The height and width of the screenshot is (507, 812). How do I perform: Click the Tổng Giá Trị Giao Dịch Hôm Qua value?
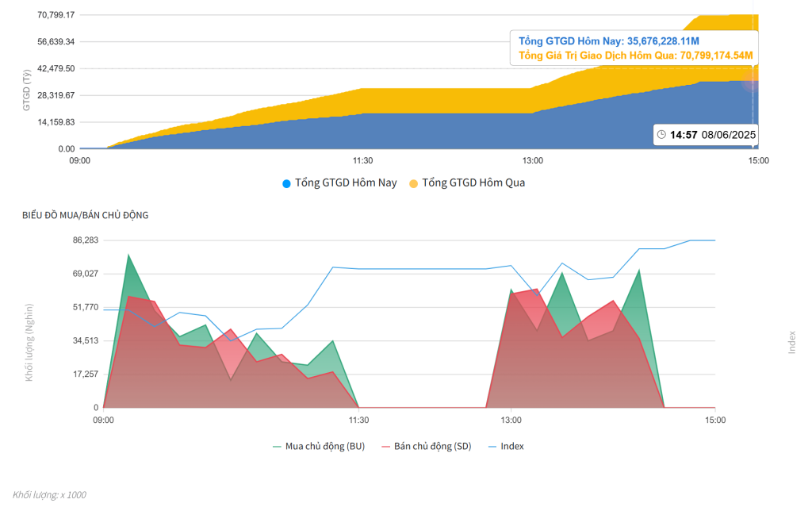[636, 56]
